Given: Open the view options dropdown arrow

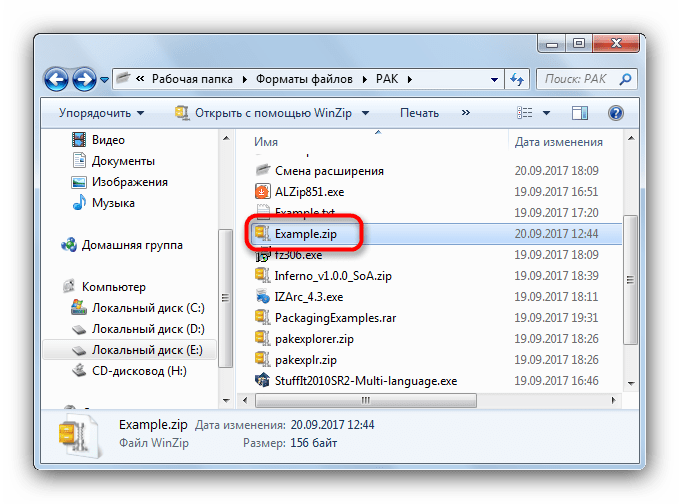Looking at the screenshot, I should click(x=546, y=113).
